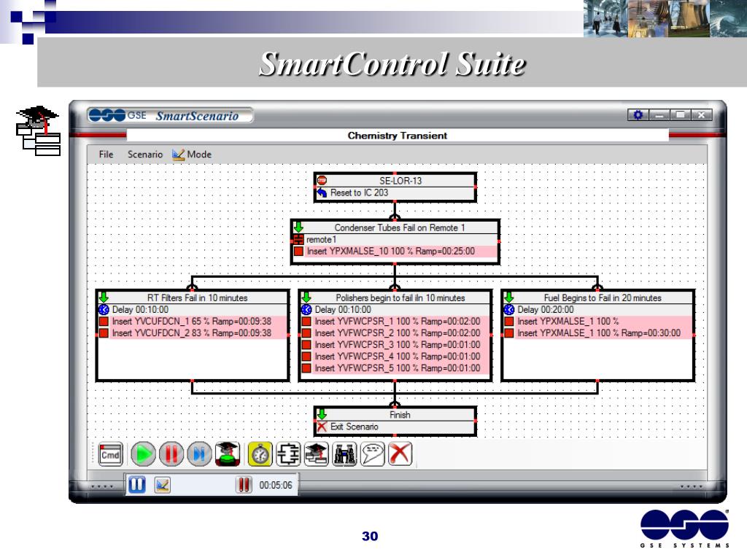
Task: Click the red square icon beside Insert YPXMALSE_10
Action: [x=298, y=251]
